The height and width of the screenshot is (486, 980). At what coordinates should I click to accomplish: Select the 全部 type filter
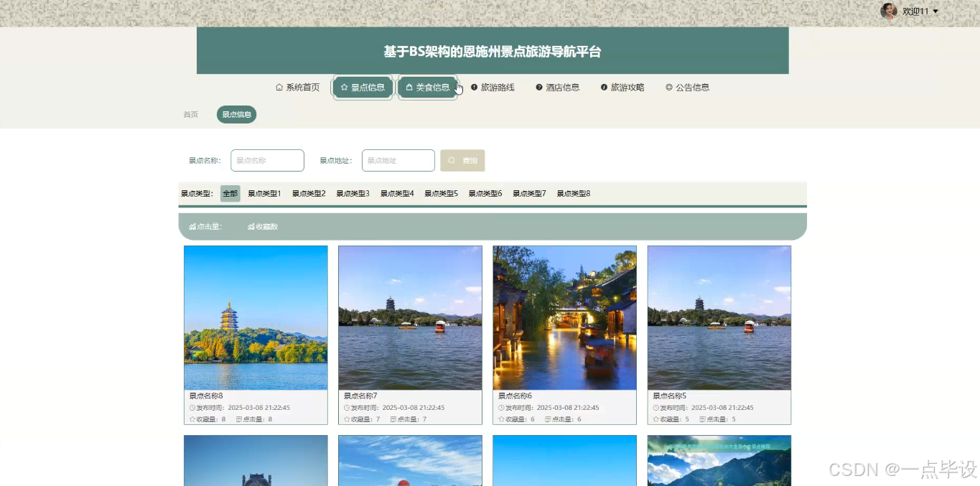[x=230, y=194]
